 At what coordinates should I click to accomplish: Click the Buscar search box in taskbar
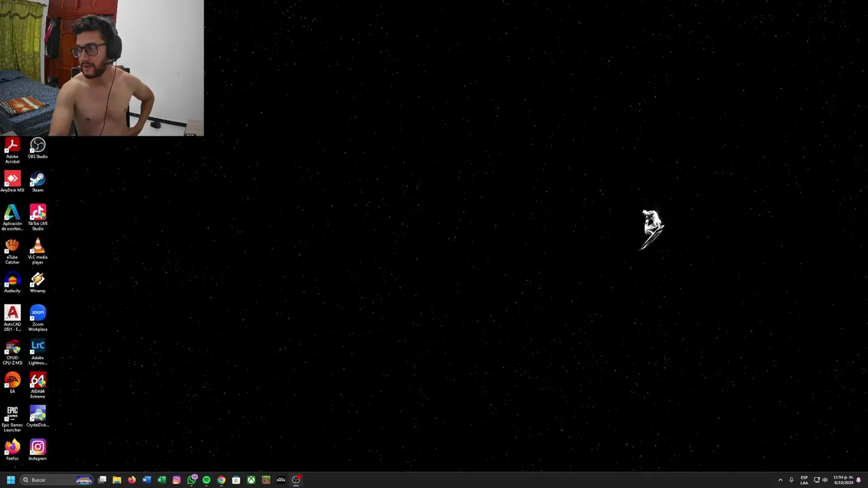coord(56,480)
